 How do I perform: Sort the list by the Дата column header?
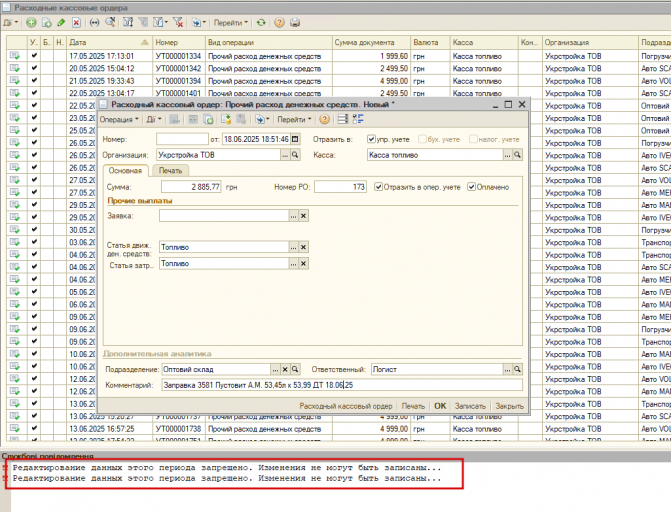point(109,42)
